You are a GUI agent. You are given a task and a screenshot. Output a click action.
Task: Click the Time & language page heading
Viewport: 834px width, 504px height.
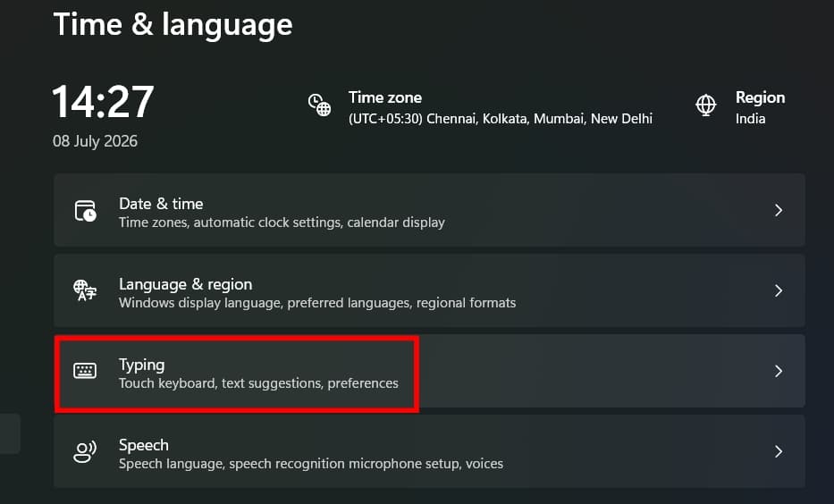coord(173,25)
